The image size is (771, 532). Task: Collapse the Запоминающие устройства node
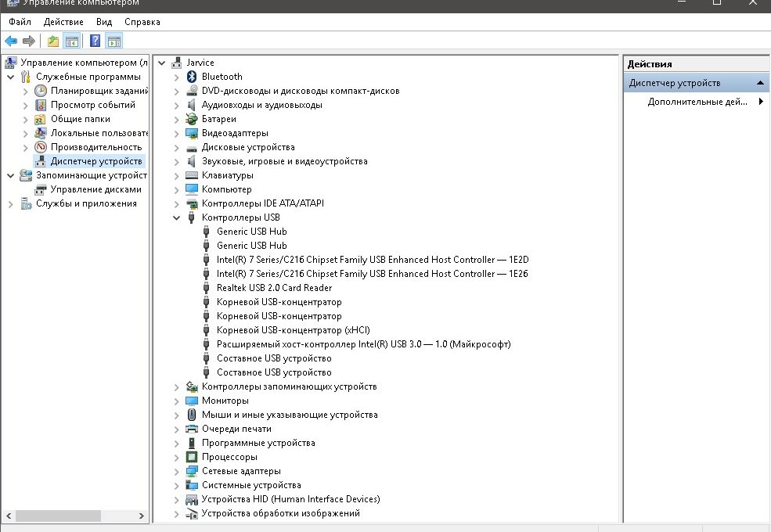point(10,175)
